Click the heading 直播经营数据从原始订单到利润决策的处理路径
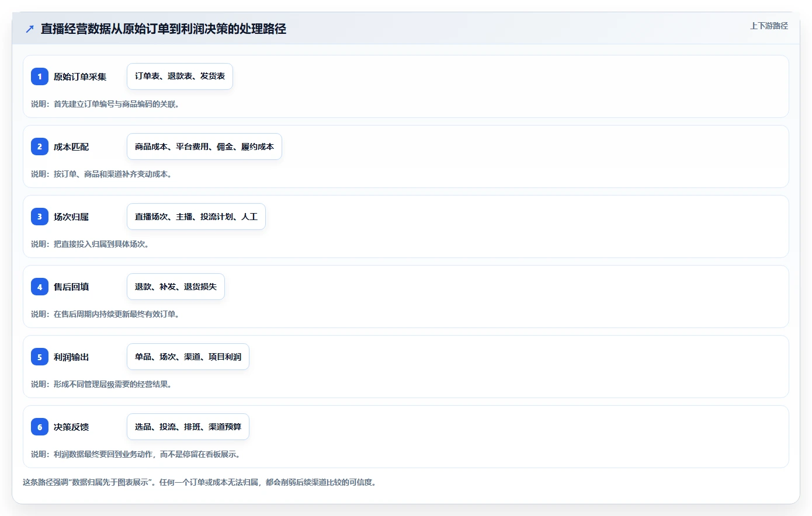812x516 pixels. 164,29
